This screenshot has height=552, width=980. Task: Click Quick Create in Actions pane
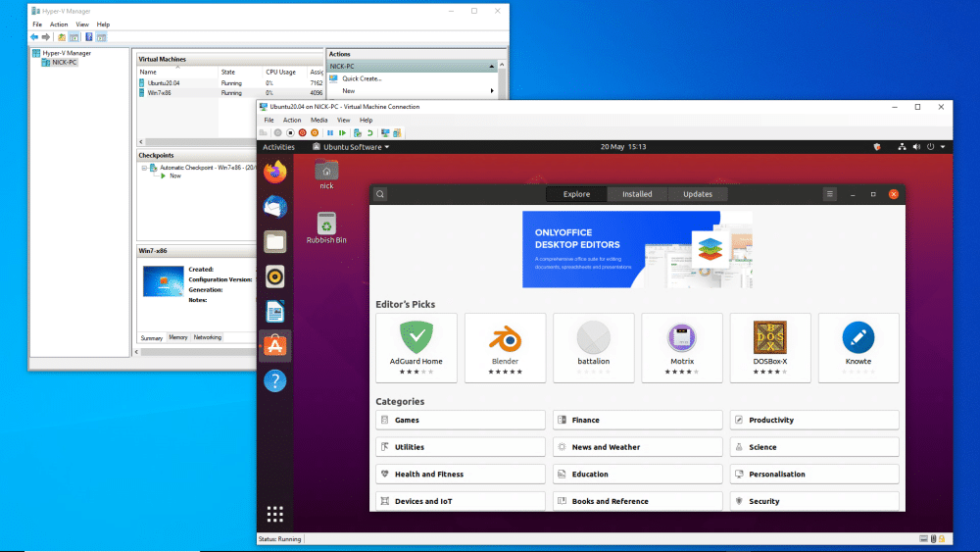tap(362, 78)
